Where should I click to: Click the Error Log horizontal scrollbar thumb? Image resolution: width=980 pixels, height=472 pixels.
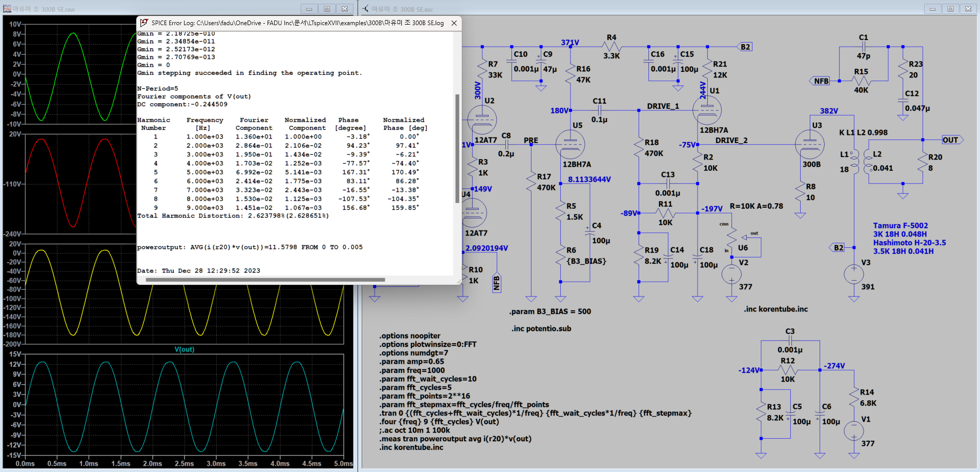[265, 280]
